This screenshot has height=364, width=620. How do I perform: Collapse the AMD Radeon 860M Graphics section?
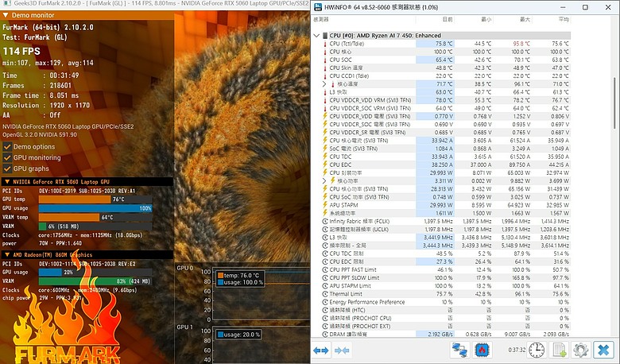click(x=6, y=255)
